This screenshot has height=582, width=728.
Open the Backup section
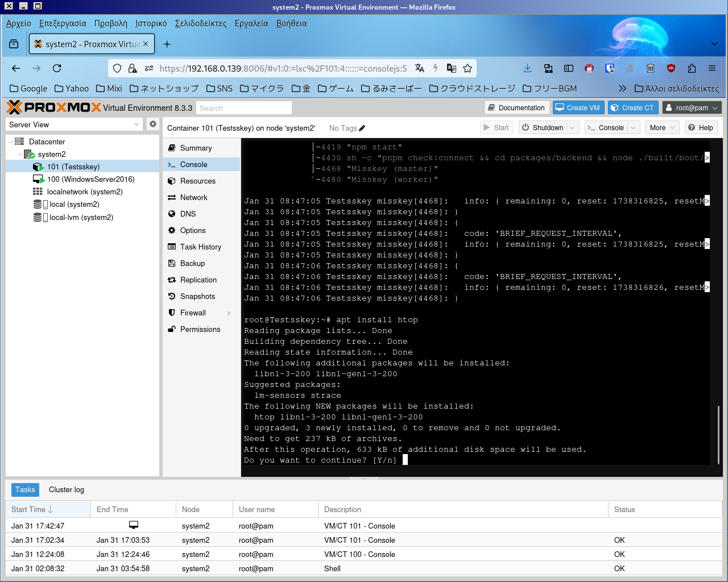coord(201,263)
